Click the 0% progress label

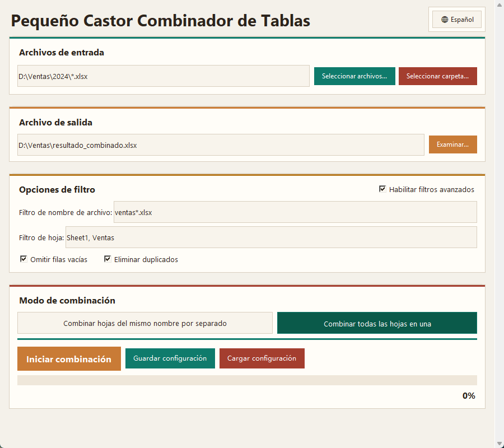pyautogui.click(x=469, y=396)
